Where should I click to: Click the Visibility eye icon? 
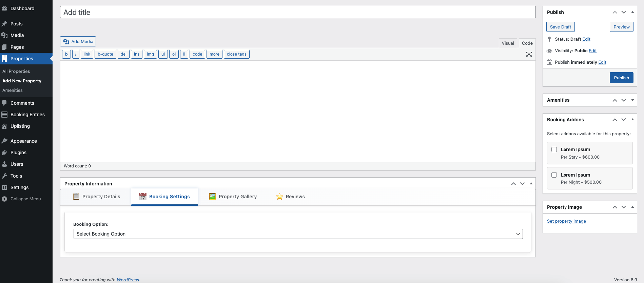coord(549,51)
